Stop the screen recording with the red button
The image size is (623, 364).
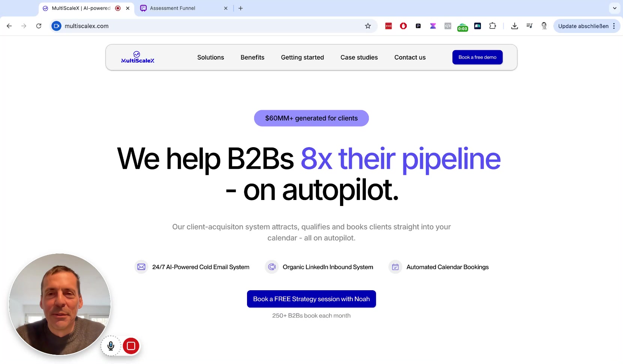[131, 346]
